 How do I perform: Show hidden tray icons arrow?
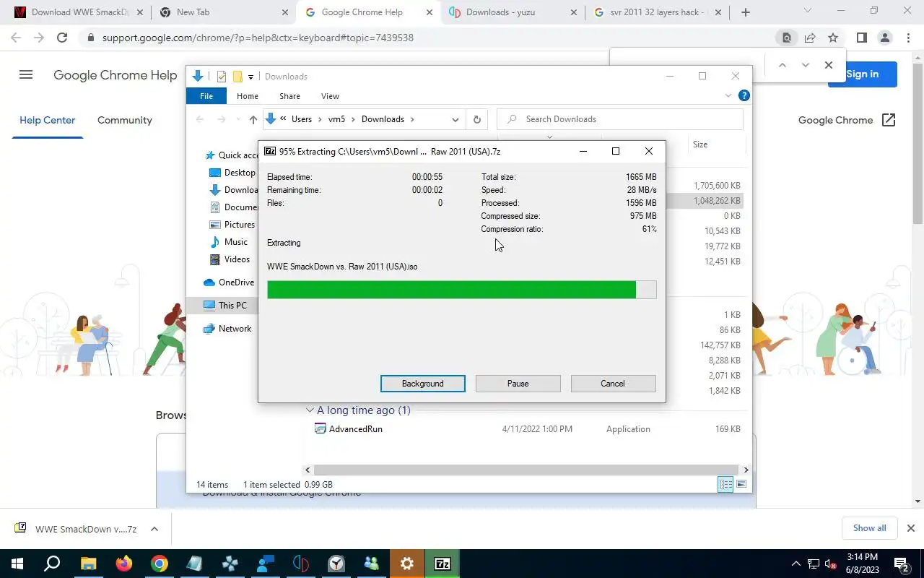(796, 564)
